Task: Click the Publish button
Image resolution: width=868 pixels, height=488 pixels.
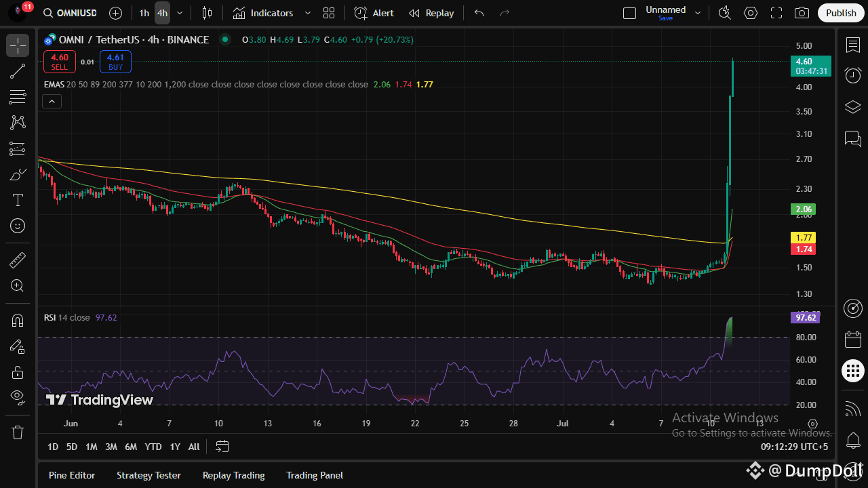Action: [841, 13]
